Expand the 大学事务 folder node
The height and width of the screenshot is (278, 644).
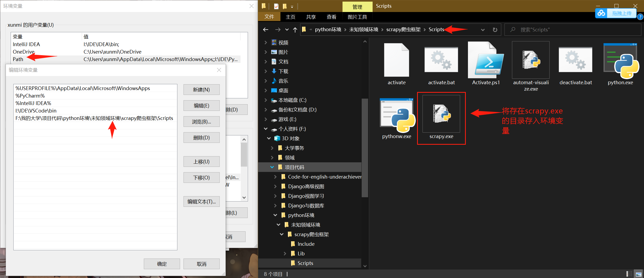[x=272, y=148]
